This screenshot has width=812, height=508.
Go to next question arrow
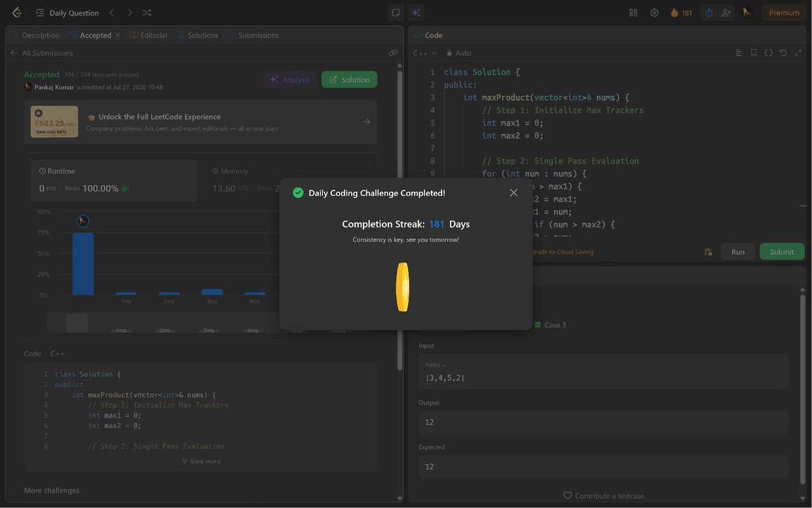[130, 13]
